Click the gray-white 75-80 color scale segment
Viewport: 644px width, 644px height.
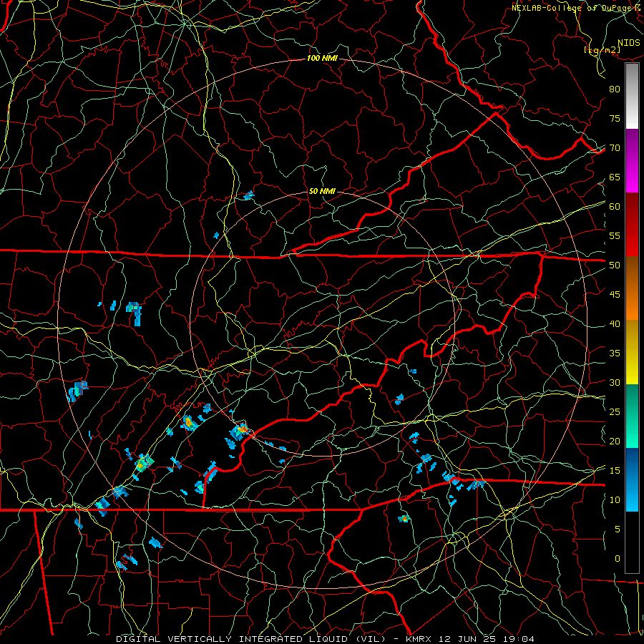coord(632,96)
